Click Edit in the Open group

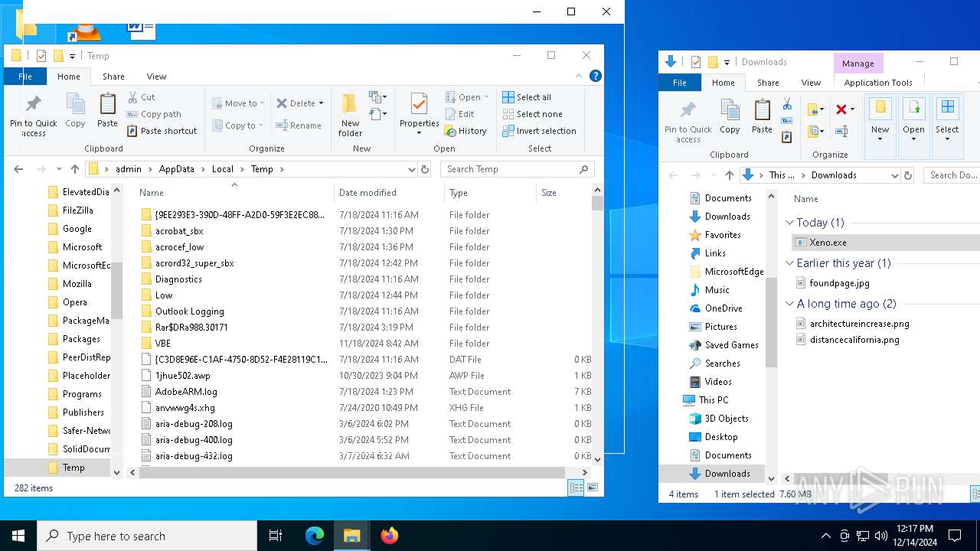460,114
